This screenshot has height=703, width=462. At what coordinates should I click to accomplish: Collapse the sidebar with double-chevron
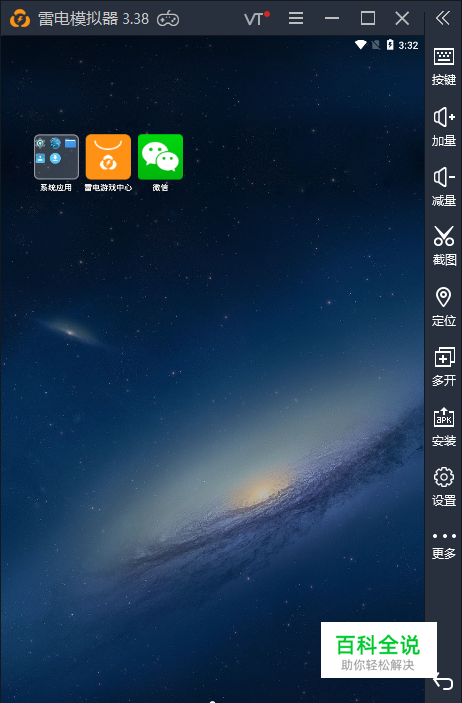click(x=443, y=18)
